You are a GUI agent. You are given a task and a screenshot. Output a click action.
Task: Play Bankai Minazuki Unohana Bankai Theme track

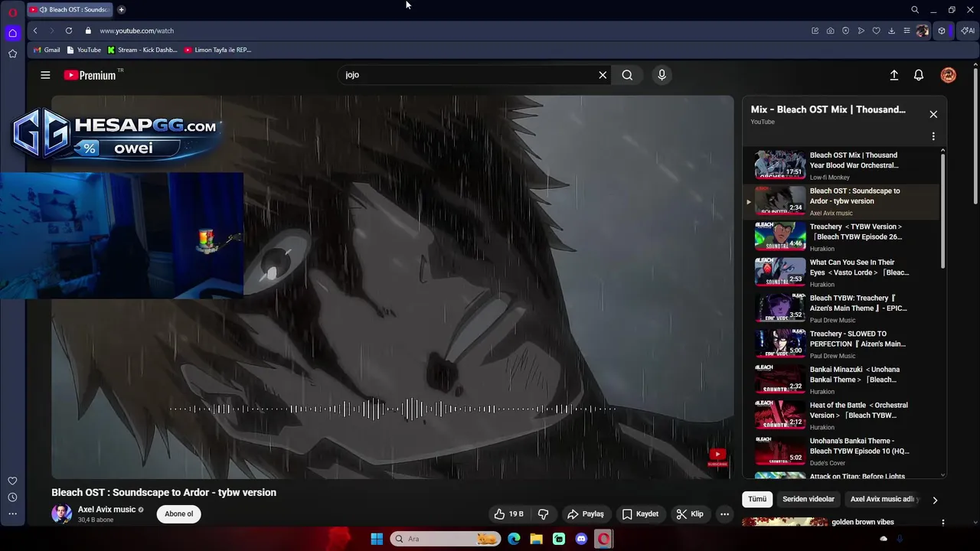[x=839, y=380]
